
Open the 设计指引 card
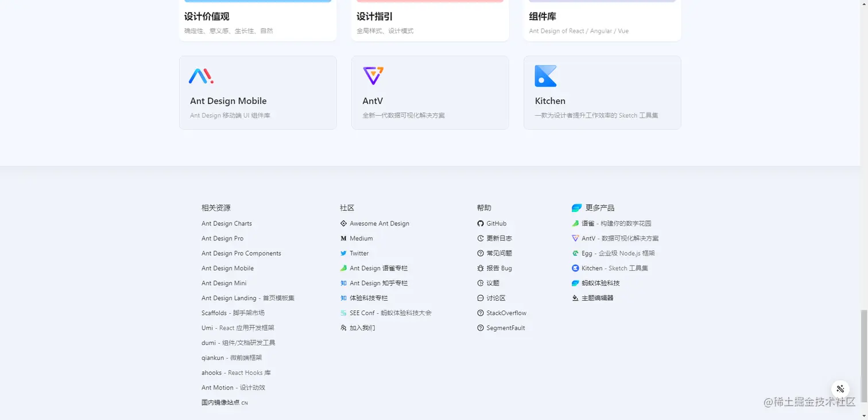(430, 20)
